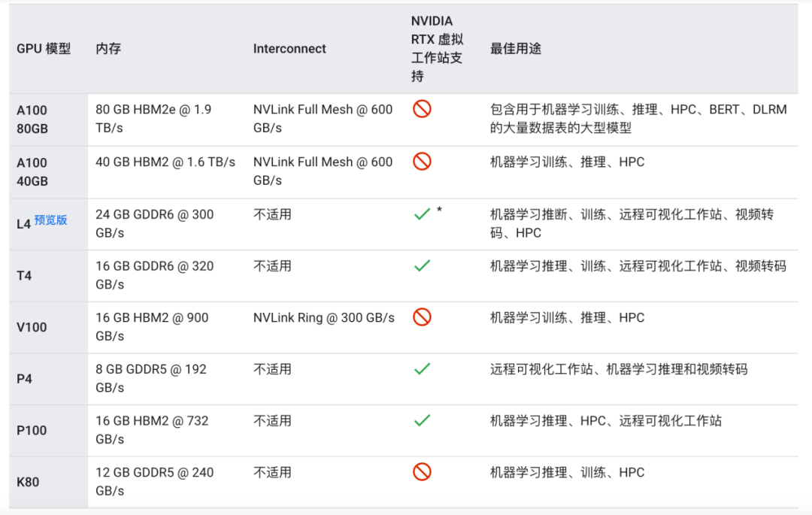Viewport: 812px width, 515px height.
Task: Click the GPU 模型 column header
Action: pos(44,49)
